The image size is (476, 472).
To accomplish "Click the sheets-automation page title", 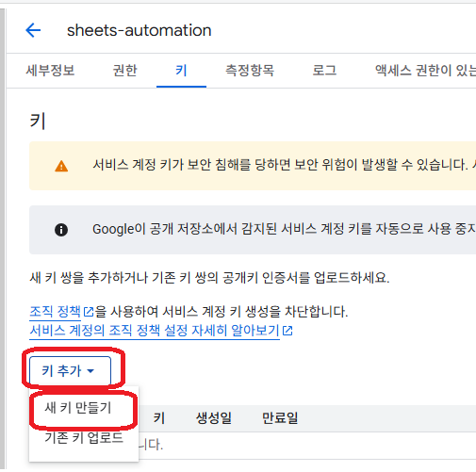I will click(140, 30).
